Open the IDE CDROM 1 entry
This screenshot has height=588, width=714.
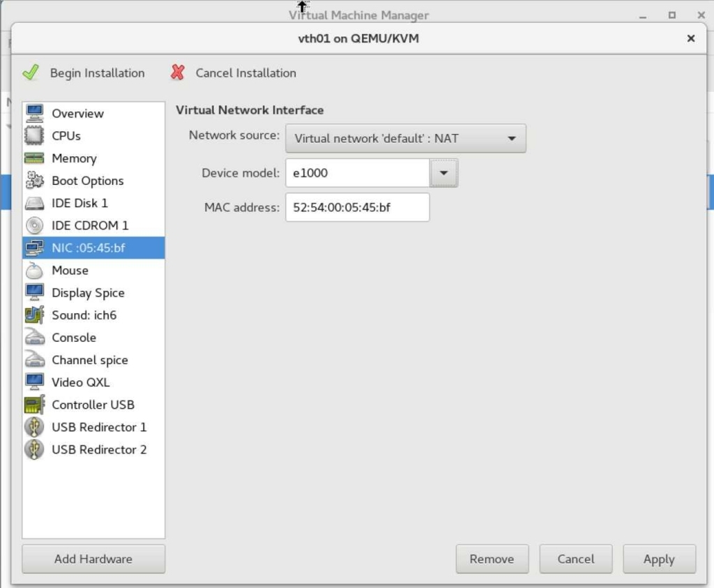pyautogui.click(x=93, y=225)
